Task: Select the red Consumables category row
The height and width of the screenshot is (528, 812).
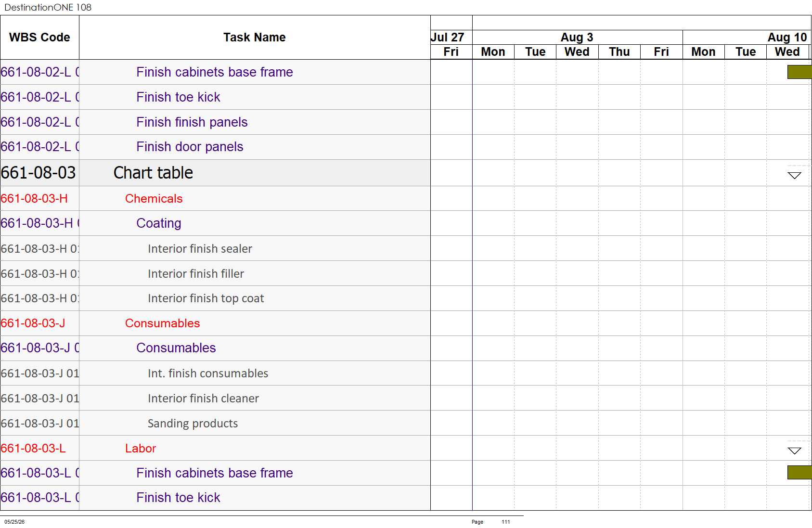Action: pos(215,323)
